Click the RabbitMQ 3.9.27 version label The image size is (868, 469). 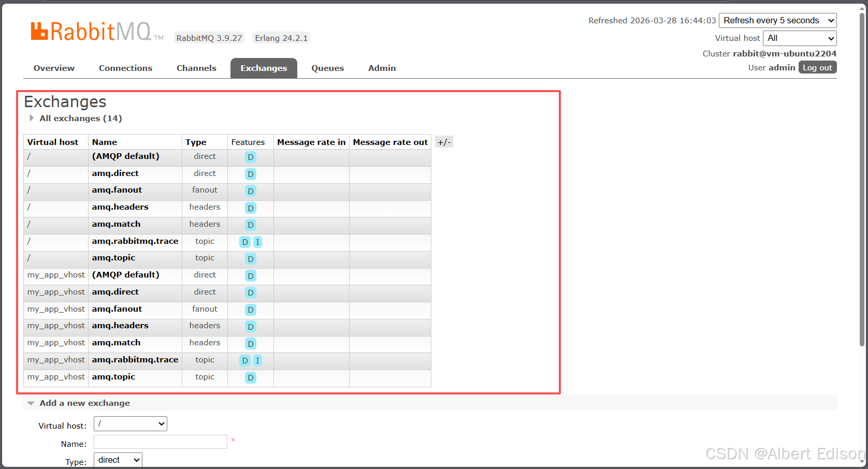point(209,38)
